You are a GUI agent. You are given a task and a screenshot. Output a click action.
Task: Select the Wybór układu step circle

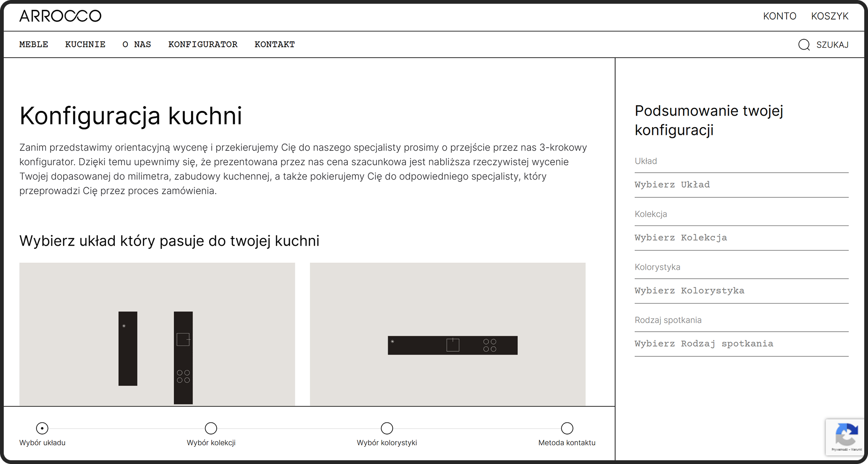click(x=42, y=428)
